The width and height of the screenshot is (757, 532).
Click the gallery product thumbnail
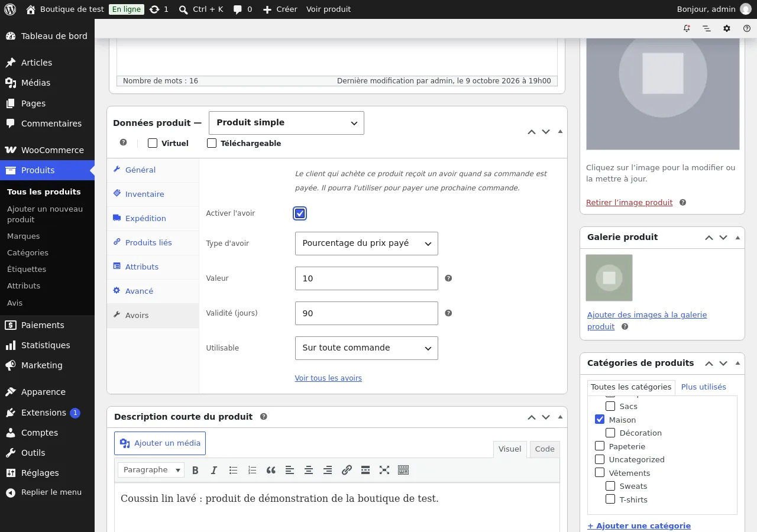(609, 278)
